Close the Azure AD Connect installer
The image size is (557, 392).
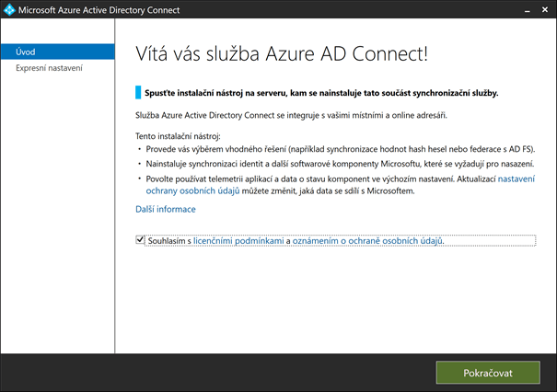[x=540, y=11]
